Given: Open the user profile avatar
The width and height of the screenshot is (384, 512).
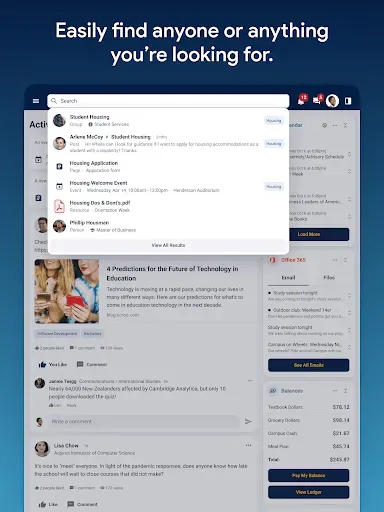Looking at the screenshot, I should (x=332, y=101).
